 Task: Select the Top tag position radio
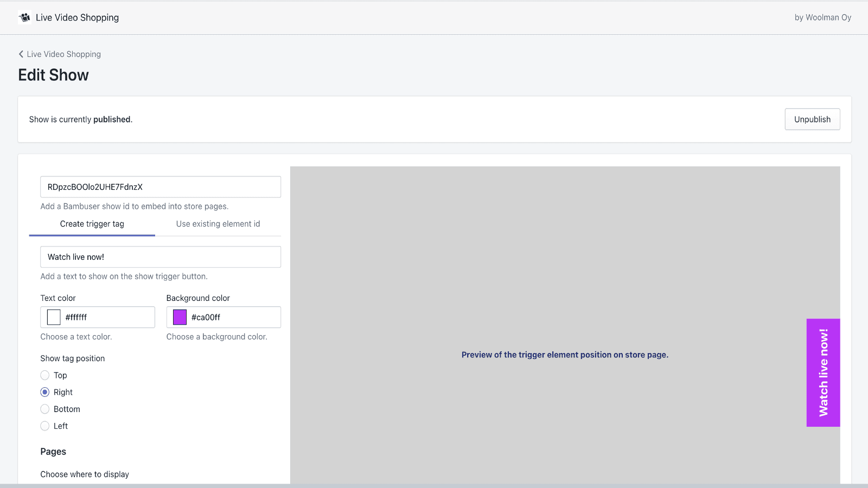(45, 375)
